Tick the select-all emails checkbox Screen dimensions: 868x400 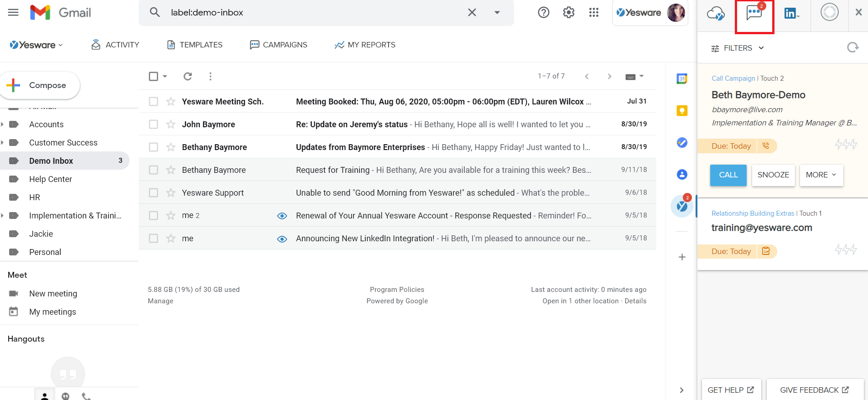tap(153, 76)
